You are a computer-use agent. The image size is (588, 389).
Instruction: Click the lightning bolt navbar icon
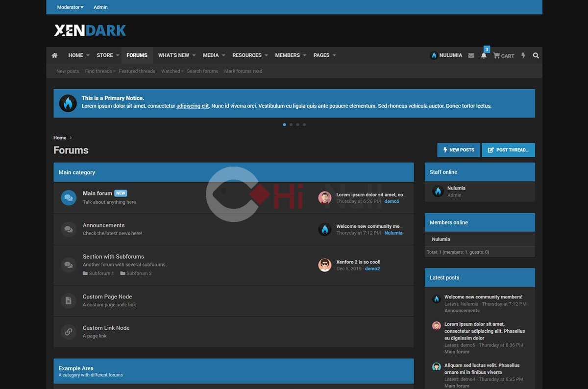(x=523, y=55)
